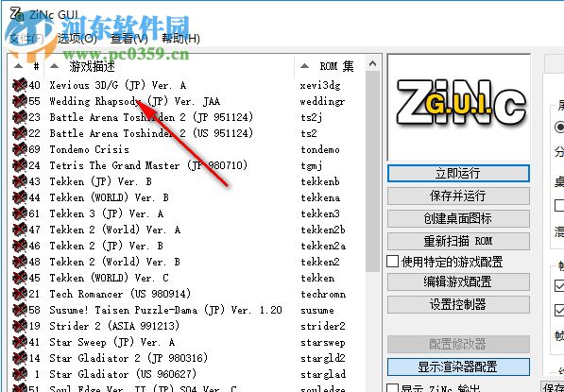Click the icon beside Tekken 2 (JP) Ver. B
564x392 pixels.
pyautogui.click(x=20, y=246)
